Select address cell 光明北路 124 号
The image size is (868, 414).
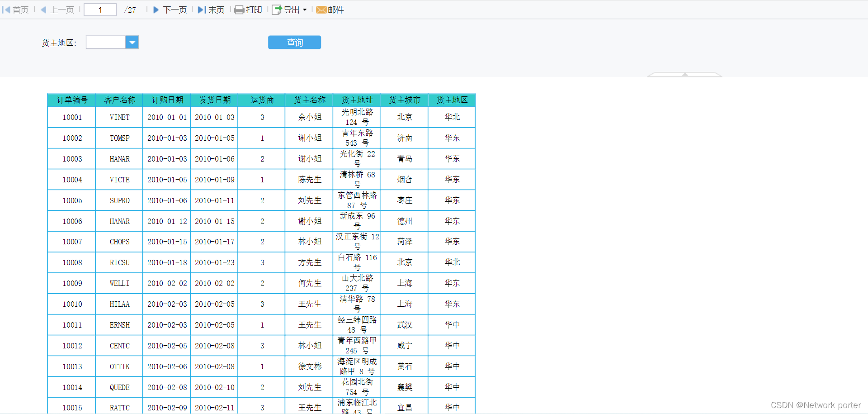(357, 117)
